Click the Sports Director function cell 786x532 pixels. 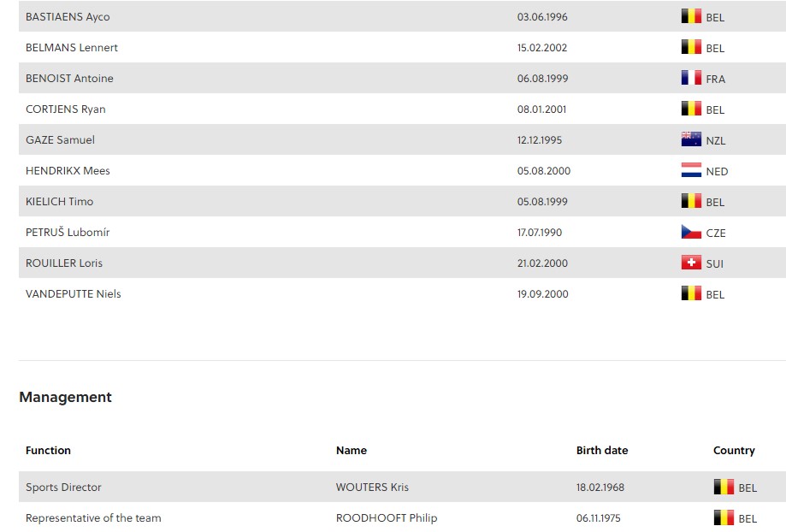pyautogui.click(x=63, y=487)
